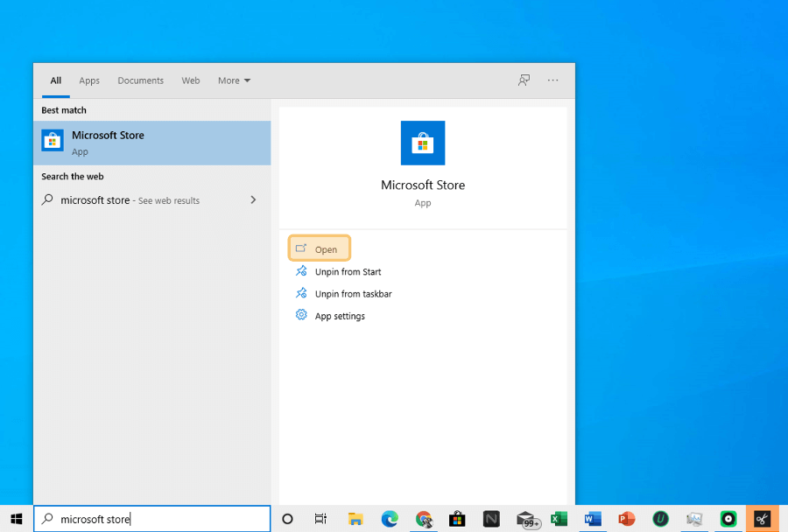Open the search feedback icon
Viewport: 788px width, 532px height.
(x=524, y=80)
